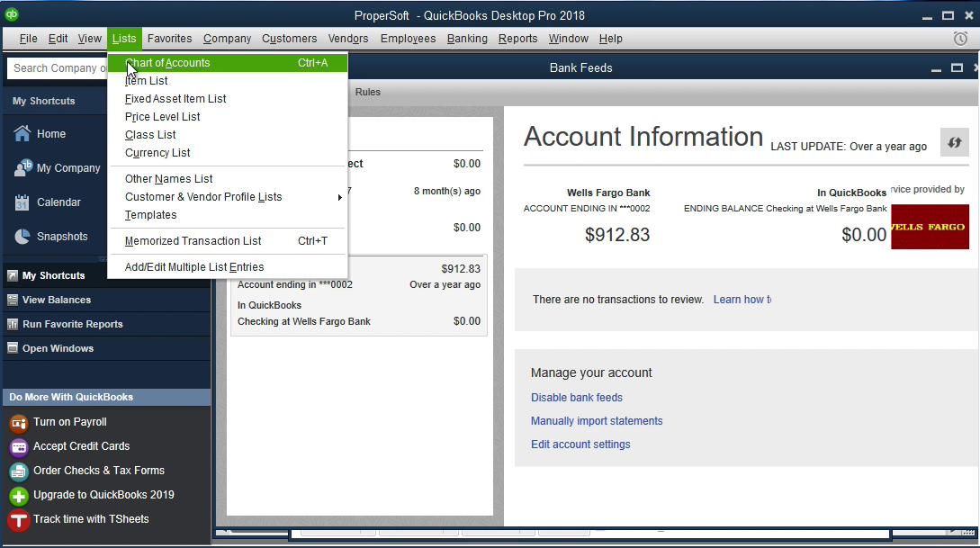
Task: Open the Customers menu
Action: 290,39
